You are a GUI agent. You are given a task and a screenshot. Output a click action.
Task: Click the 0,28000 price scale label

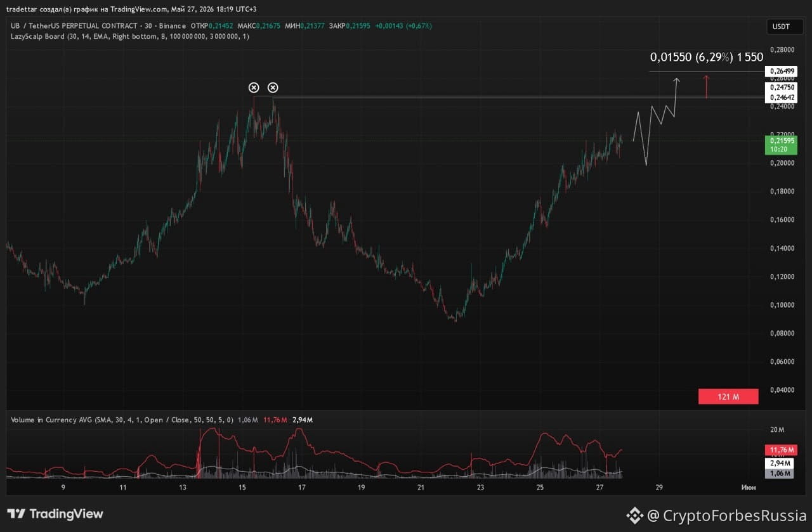click(782, 49)
